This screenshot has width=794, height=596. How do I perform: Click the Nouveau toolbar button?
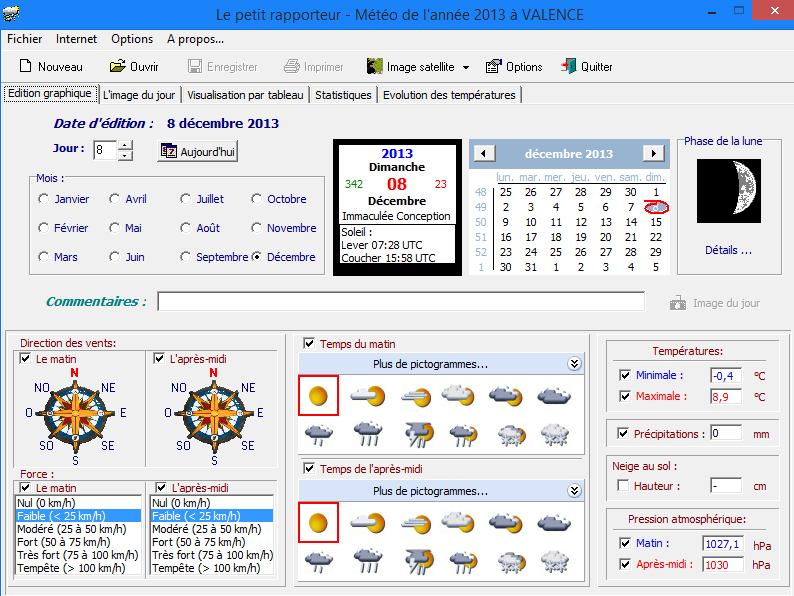pos(51,67)
